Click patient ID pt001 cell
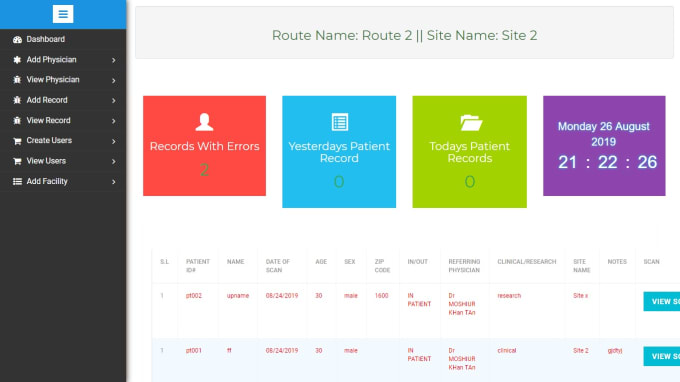Image resolution: width=680 pixels, height=382 pixels. click(194, 350)
